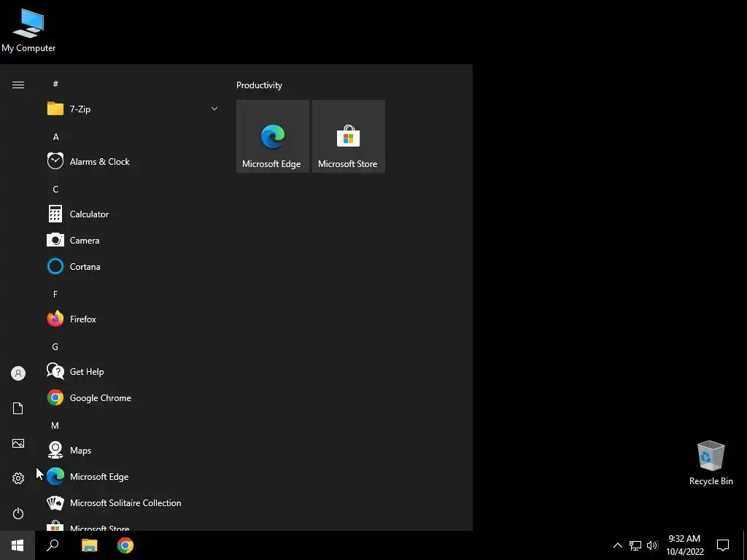Click the Productivity group title
This screenshot has width=747, height=560.
click(259, 85)
